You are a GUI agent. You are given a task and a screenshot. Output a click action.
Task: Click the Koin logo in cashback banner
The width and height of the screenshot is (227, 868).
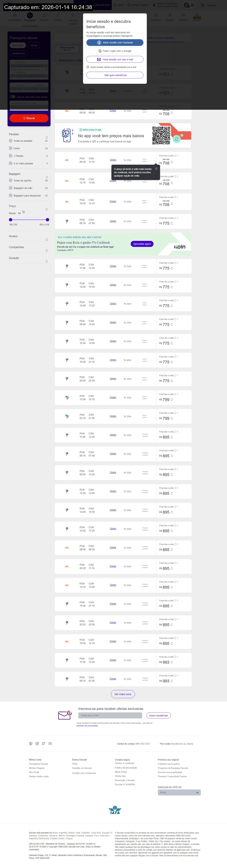(x=180, y=247)
